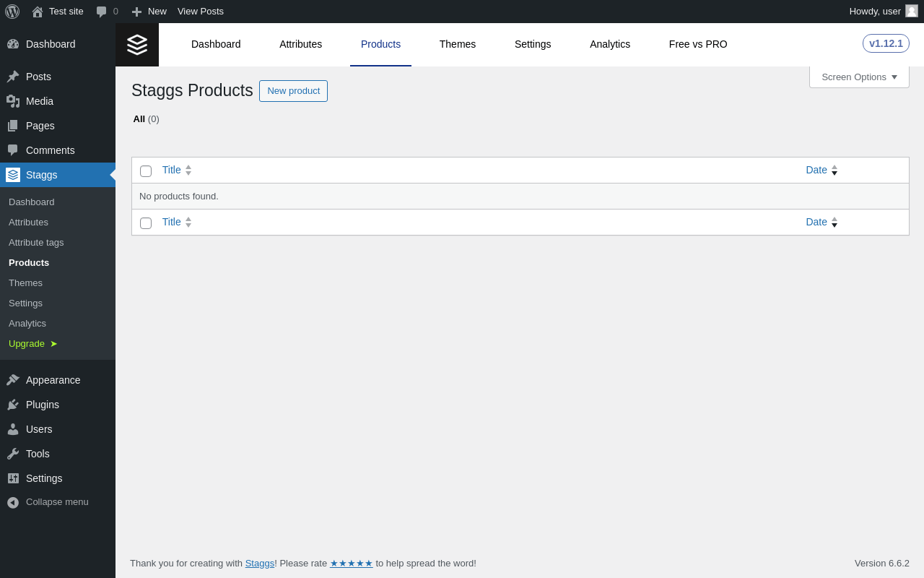Click the Staggs layered logo in header
The width and height of the screenshot is (924, 578).
point(137,45)
